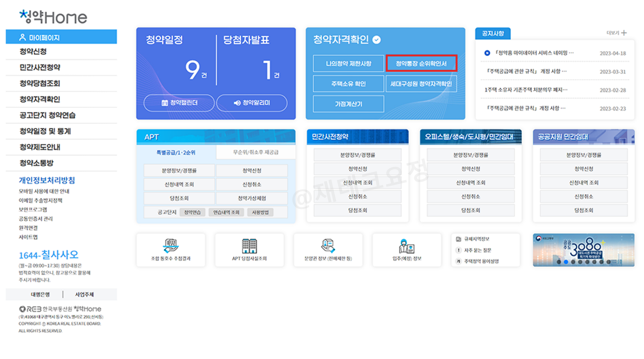This screenshot has height=359, width=644.
Task: Click 당첨조회 in the APT panel
Action: [x=179, y=198]
